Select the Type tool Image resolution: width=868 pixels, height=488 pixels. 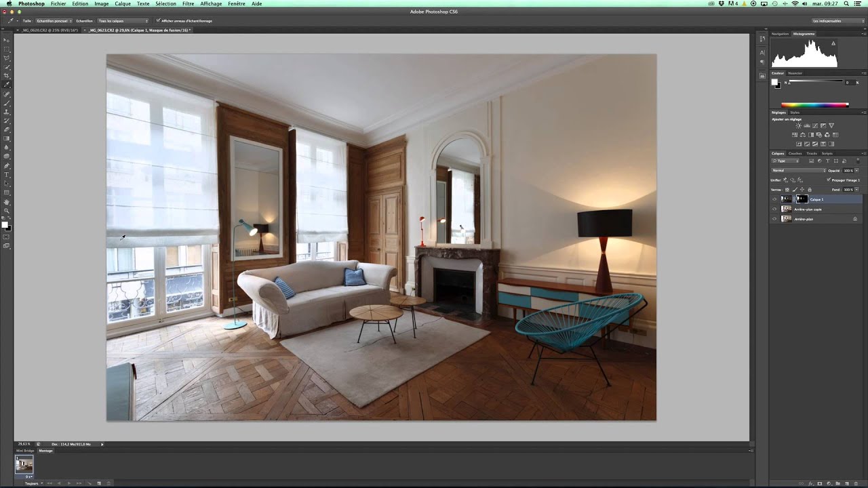point(6,174)
